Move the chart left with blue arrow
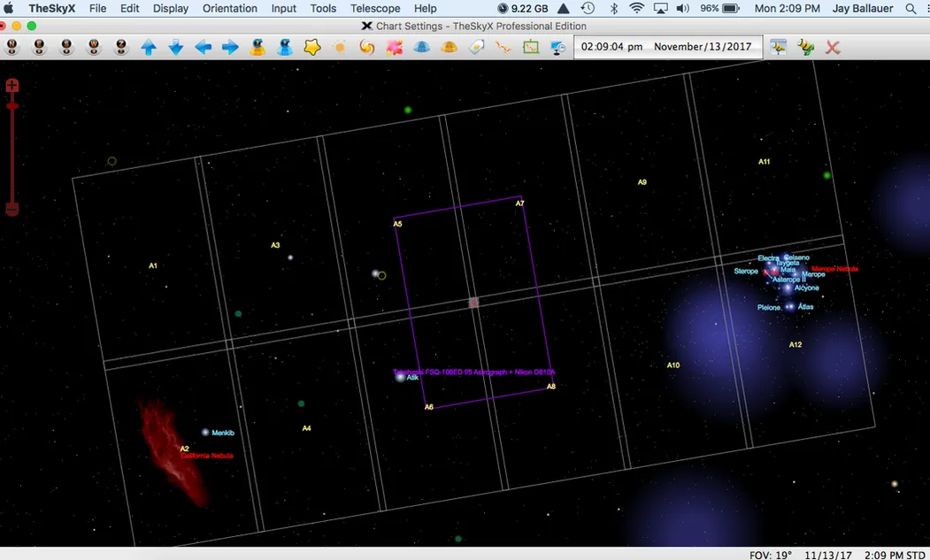The height and width of the screenshot is (560, 930). tap(203, 47)
